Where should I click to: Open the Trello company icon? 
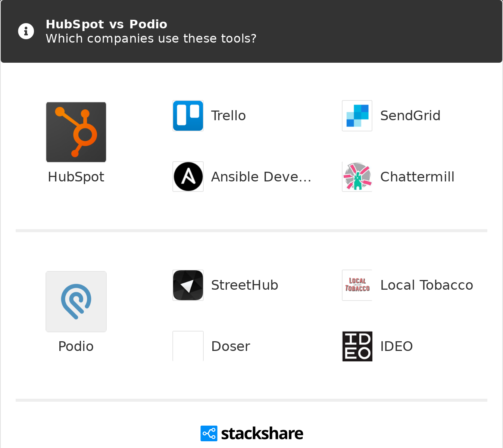point(188,116)
